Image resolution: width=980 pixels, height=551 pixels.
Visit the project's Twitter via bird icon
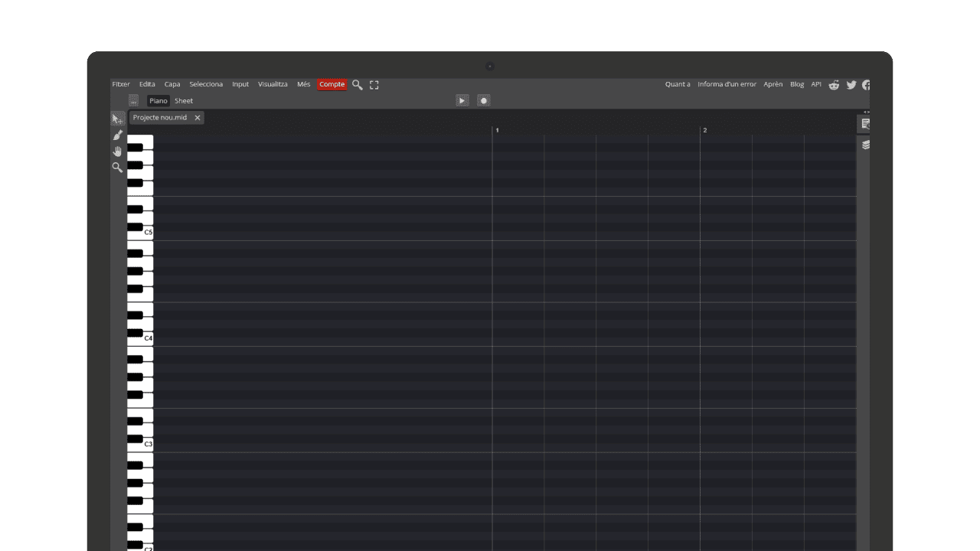click(851, 85)
